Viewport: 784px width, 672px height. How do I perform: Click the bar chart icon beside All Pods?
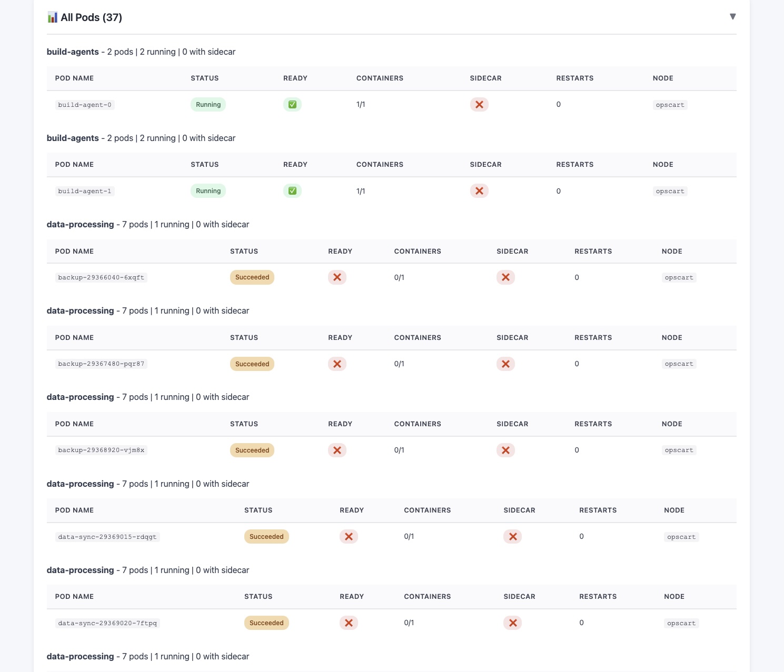click(x=52, y=17)
